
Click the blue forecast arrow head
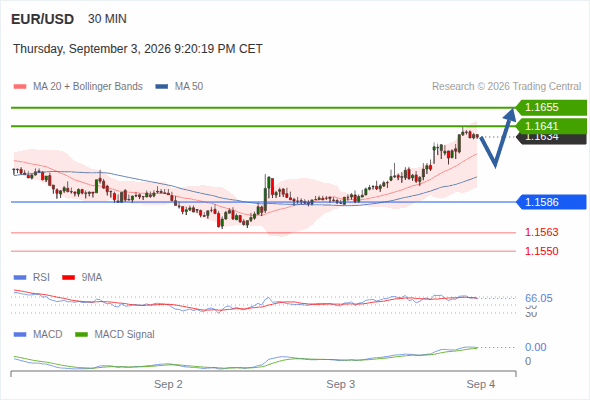511,114
